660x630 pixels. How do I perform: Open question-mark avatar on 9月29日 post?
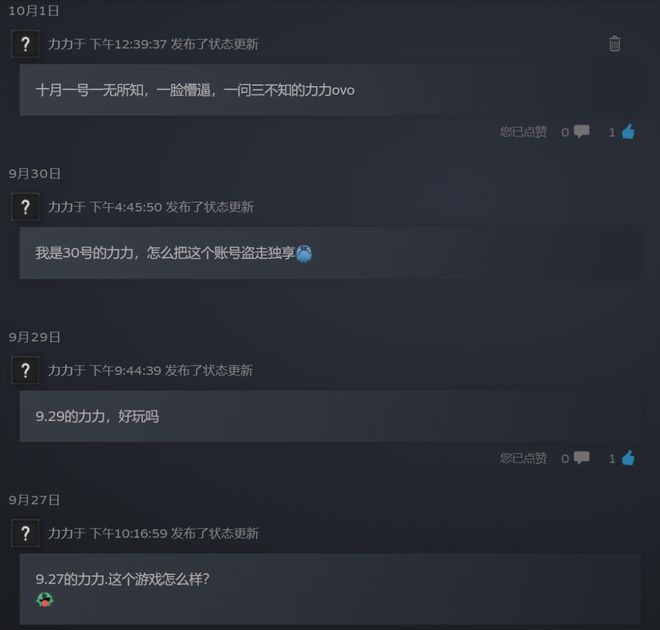(25, 370)
